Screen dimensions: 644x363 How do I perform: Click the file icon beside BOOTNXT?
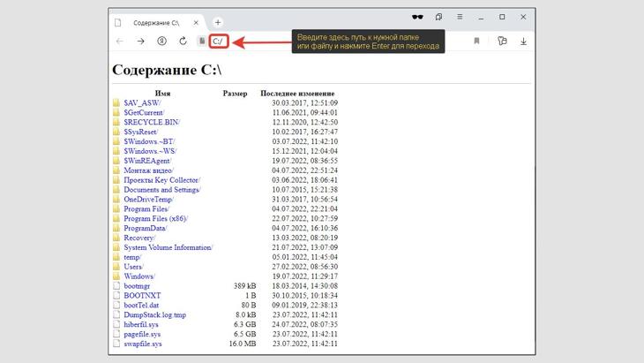click(x=116, y=295)
